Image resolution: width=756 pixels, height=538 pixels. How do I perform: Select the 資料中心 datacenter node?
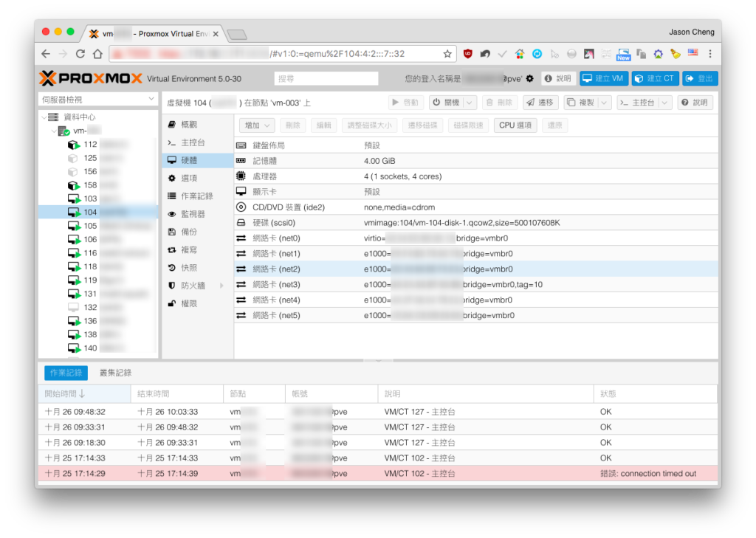click(80, 117)
